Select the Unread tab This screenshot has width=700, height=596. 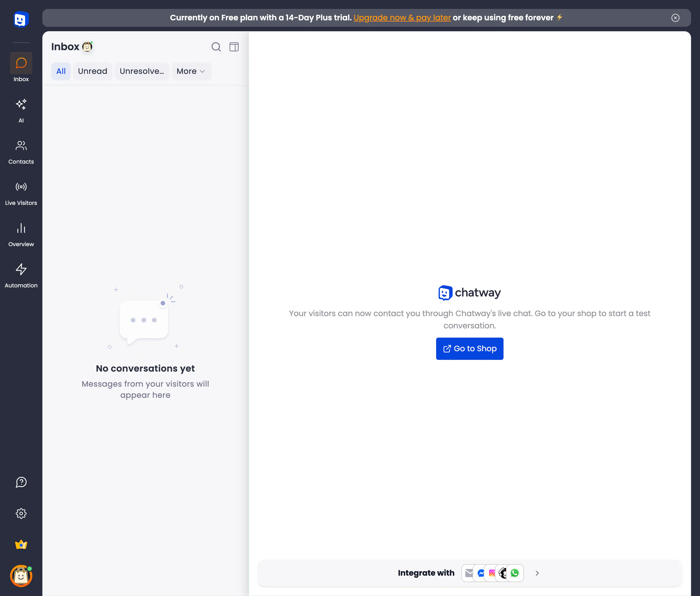[x=93, y=71]
